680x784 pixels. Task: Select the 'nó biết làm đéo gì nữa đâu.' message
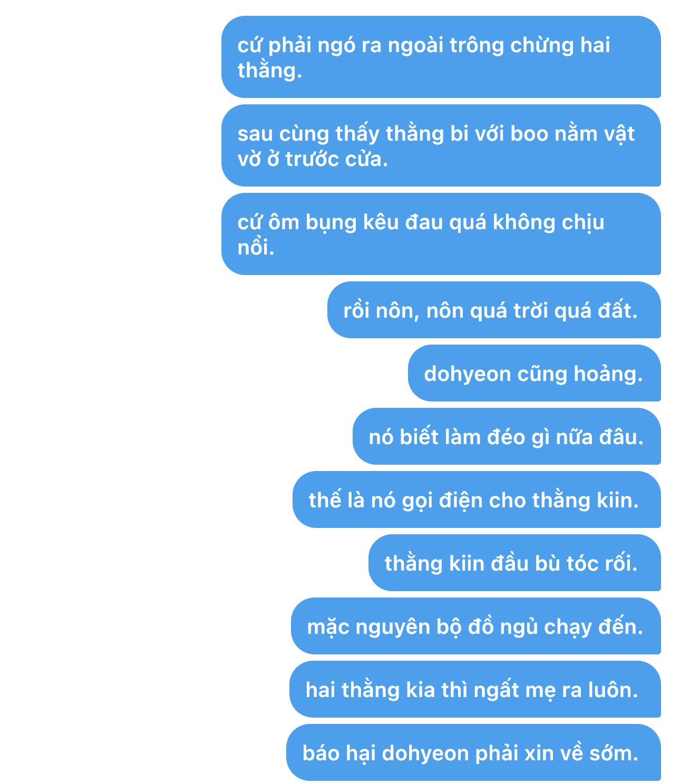tap(507, 436)
